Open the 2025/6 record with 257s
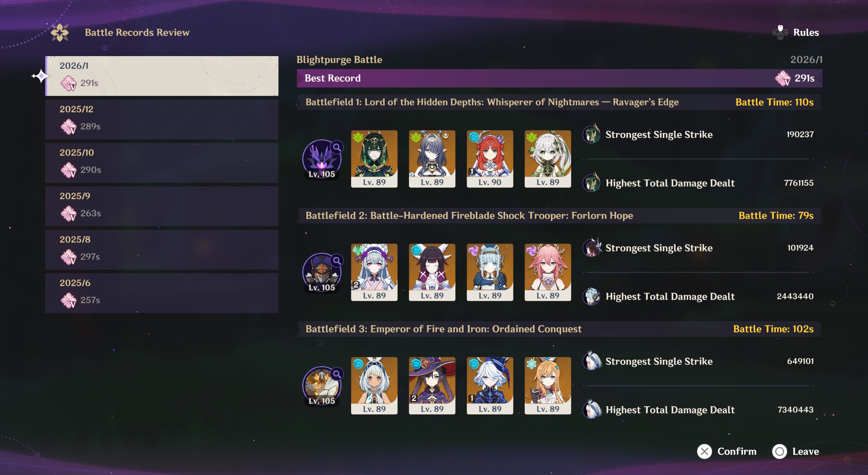The image size is (868, 475). (162, 293)
